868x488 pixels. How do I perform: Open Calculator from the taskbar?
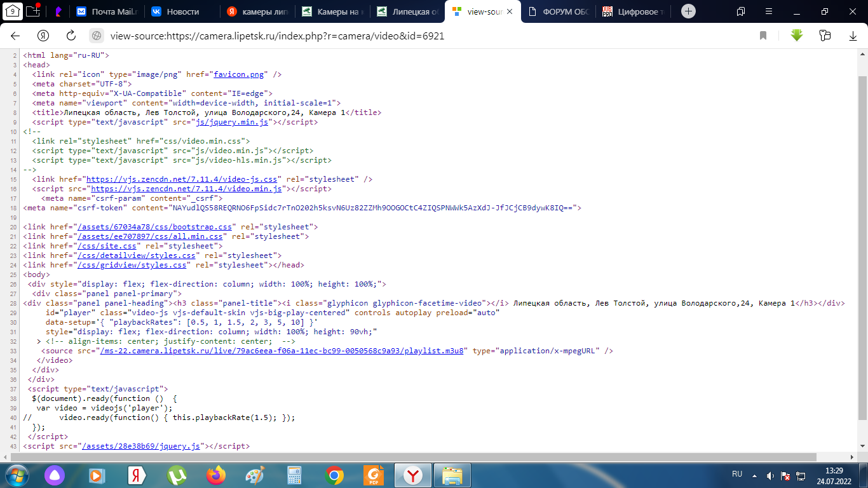tap(295, 475)
